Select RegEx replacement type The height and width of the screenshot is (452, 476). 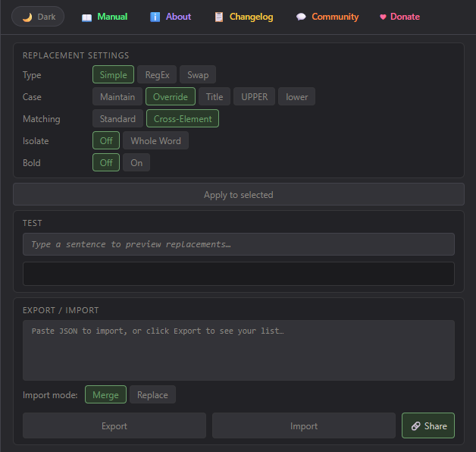coord(157,75)
